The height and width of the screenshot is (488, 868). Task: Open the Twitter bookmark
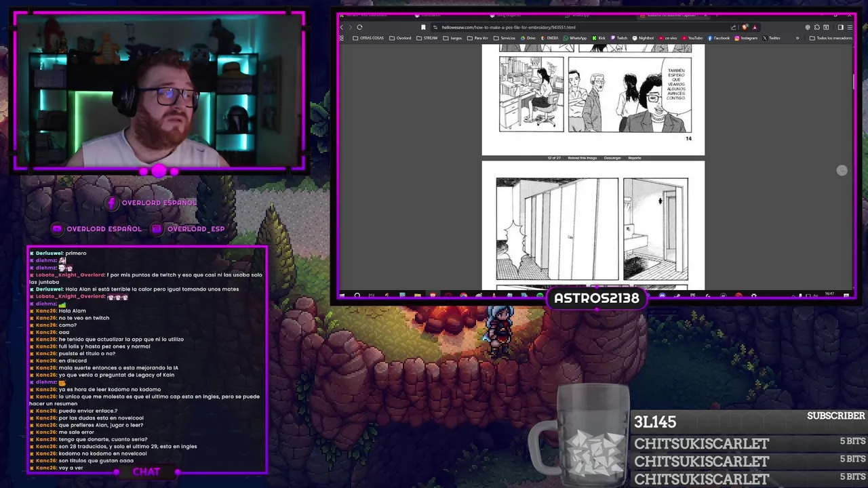click(x=772, y=38)
